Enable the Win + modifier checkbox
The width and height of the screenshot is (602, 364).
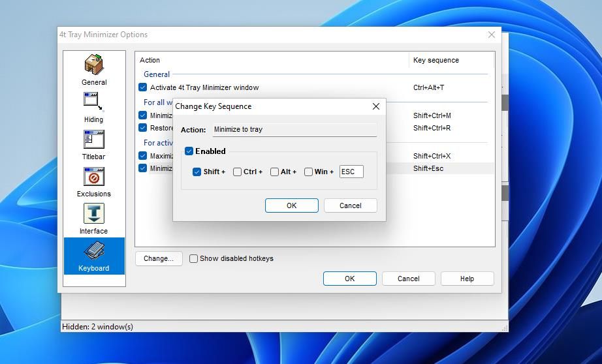[309, 172]
